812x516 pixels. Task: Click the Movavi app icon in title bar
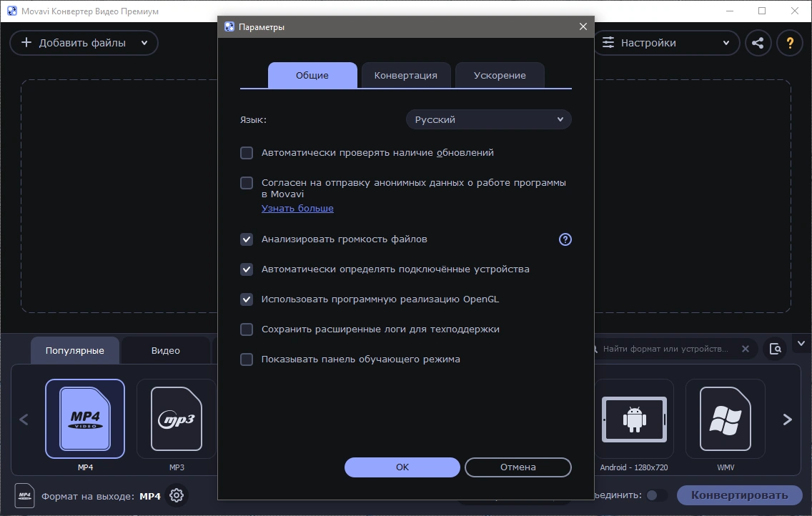pyautogui.click(x=12, y=11)
